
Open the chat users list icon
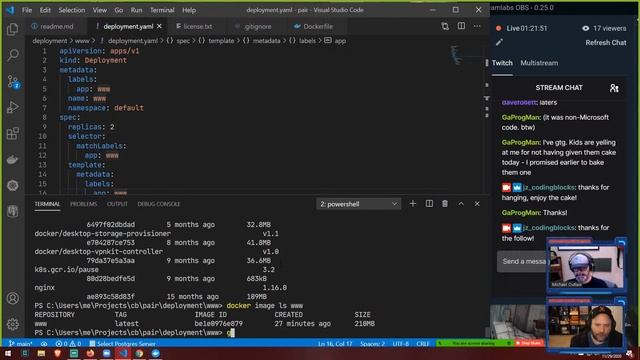pos(614,88)
